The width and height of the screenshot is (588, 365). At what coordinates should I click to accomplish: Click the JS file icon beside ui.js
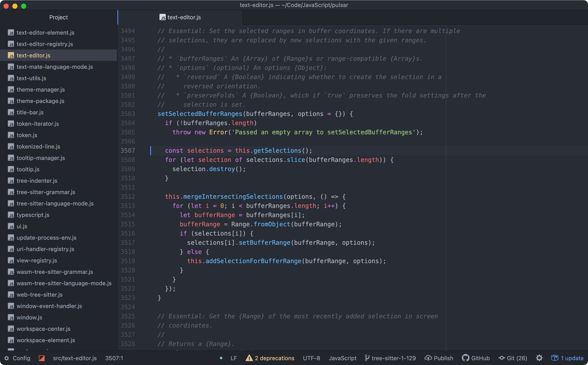(x=11, y=227)
